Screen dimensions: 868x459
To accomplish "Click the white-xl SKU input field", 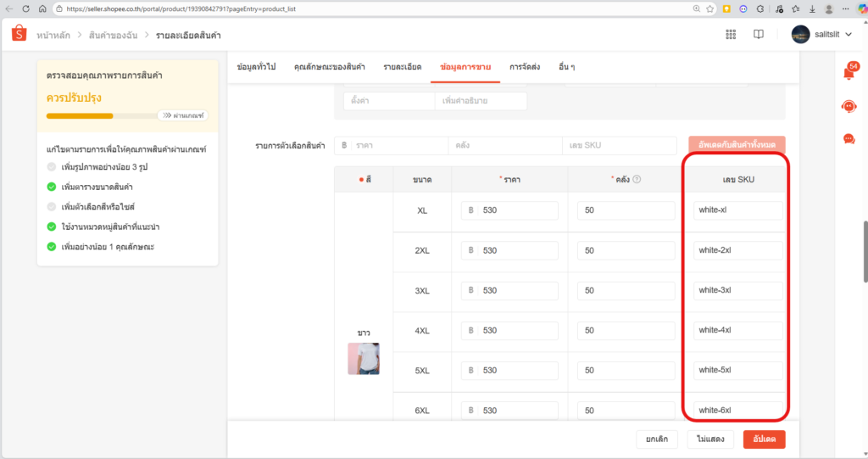I will click(x=735, y=210).
